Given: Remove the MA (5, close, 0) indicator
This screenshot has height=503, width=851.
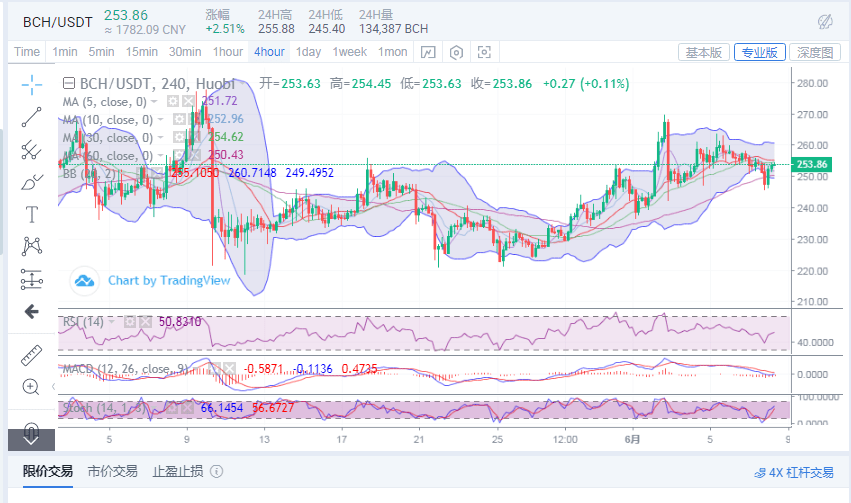Looking at the screenshot, I should pos(189,102).
